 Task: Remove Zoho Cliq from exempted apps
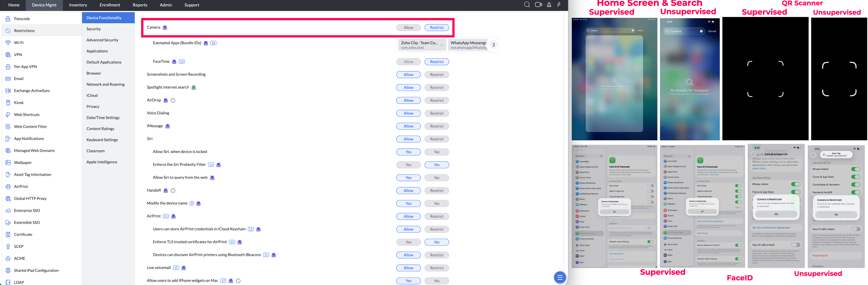coord(441,45)
